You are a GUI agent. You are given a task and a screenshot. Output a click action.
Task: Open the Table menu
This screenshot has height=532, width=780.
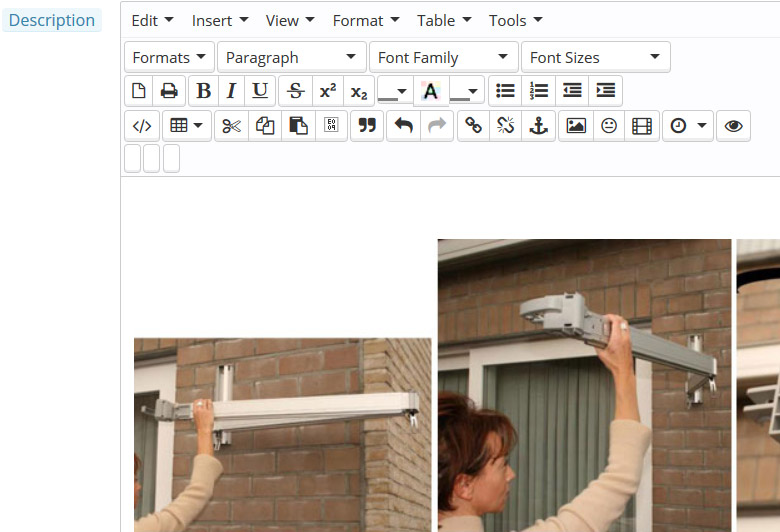click(444, 20)
